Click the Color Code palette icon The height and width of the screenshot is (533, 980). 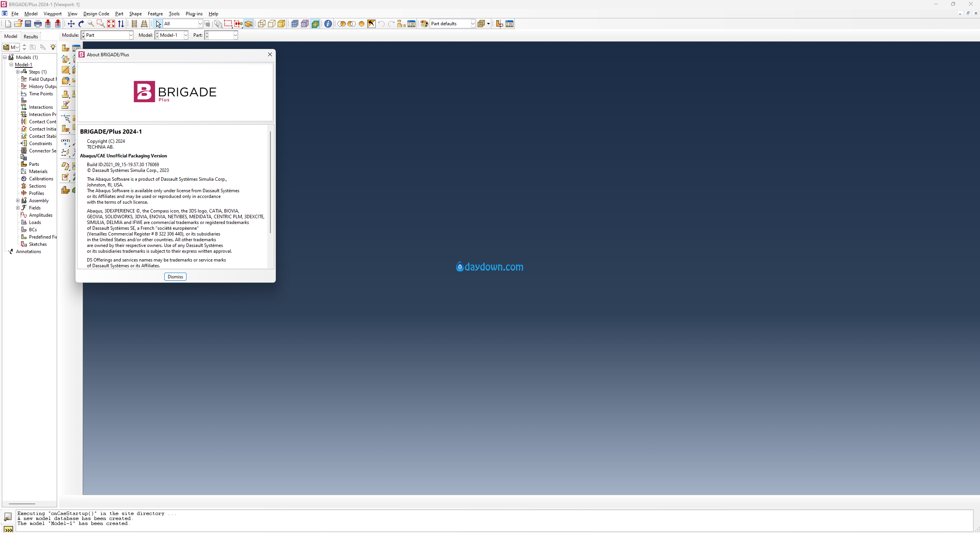point(424,24)
